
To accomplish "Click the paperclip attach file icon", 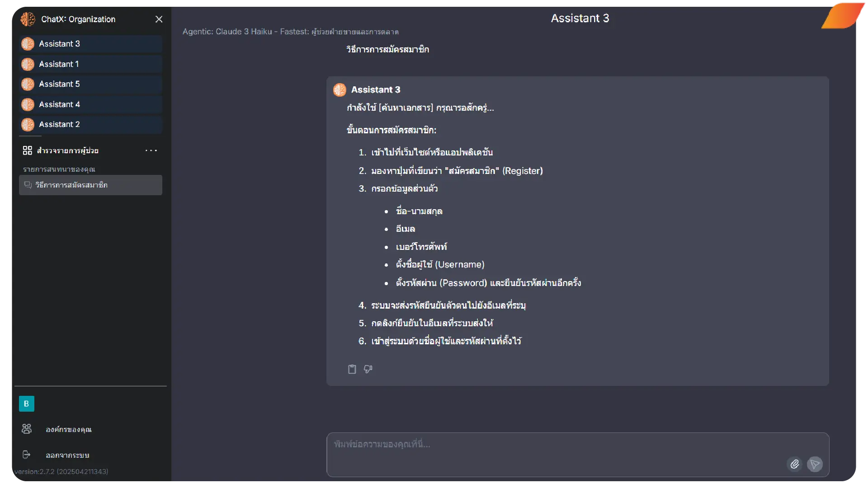I will click(795, 464).
